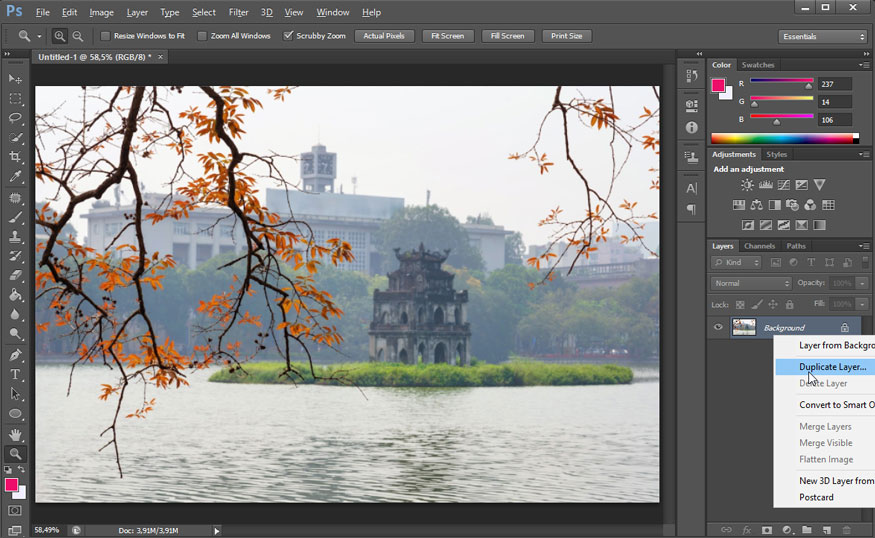Check the Zoom All Windows option

[202, 36]
